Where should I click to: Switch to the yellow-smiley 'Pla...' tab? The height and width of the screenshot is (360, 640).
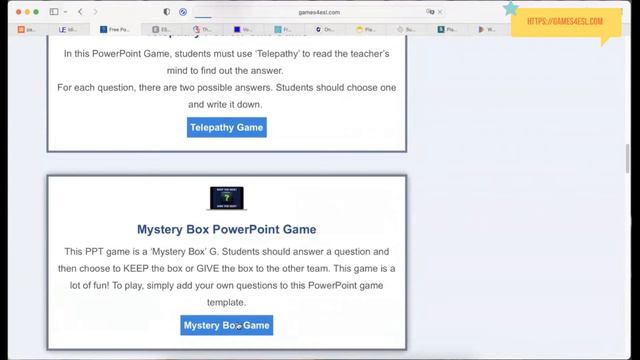366,29
